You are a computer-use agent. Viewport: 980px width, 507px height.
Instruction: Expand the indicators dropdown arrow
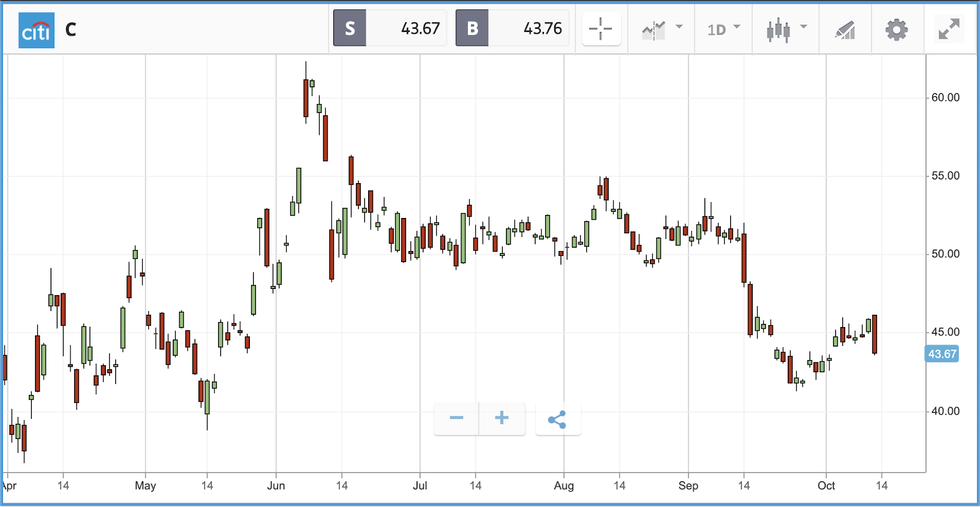click(679, 26)
